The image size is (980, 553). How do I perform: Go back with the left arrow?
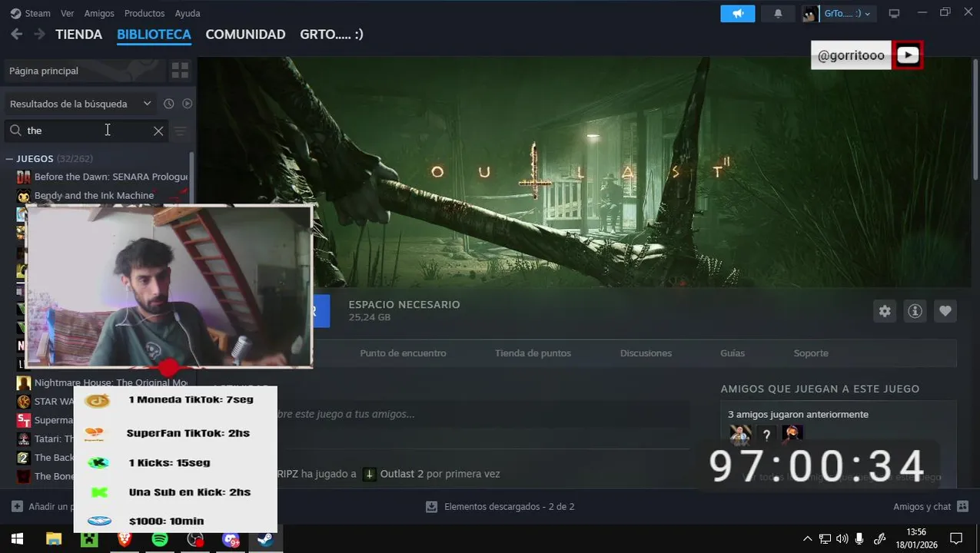[x=16, y=34]
